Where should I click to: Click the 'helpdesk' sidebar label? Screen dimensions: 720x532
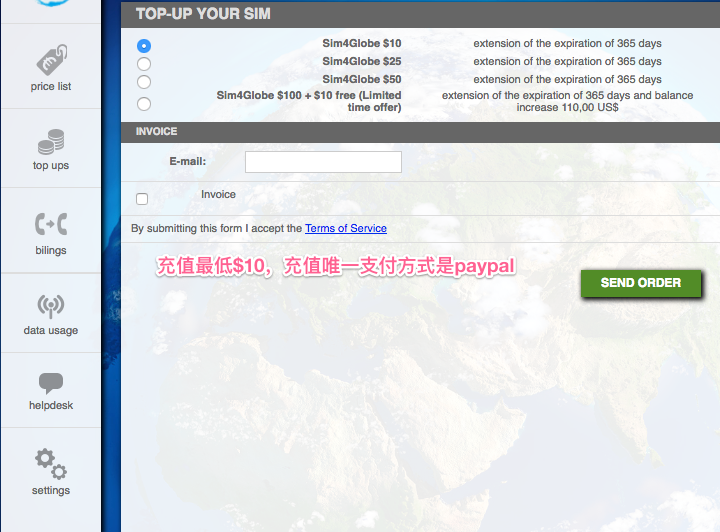coord(51,405)
